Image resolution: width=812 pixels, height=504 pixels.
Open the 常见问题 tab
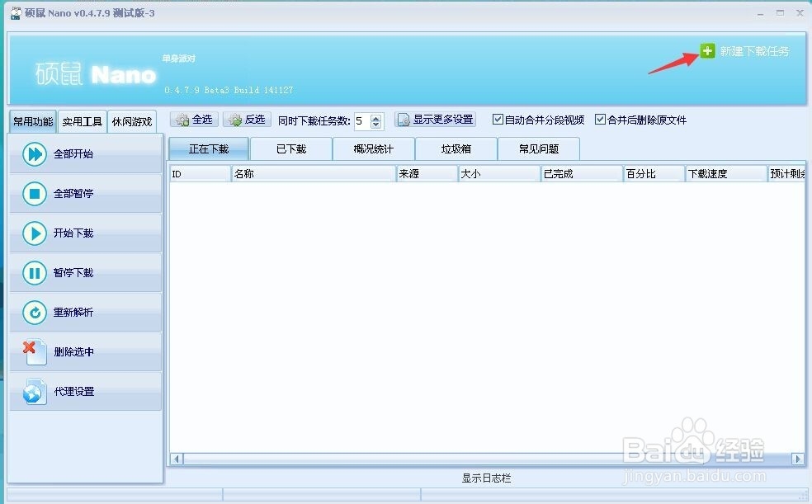[539, 149]
